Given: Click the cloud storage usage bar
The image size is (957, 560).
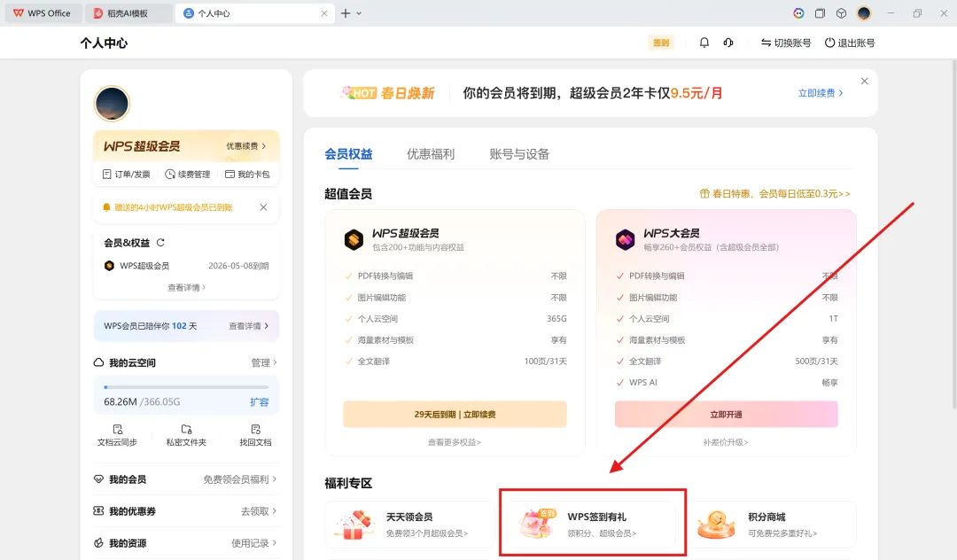Looking at the screenshot, I should point(186,386).
